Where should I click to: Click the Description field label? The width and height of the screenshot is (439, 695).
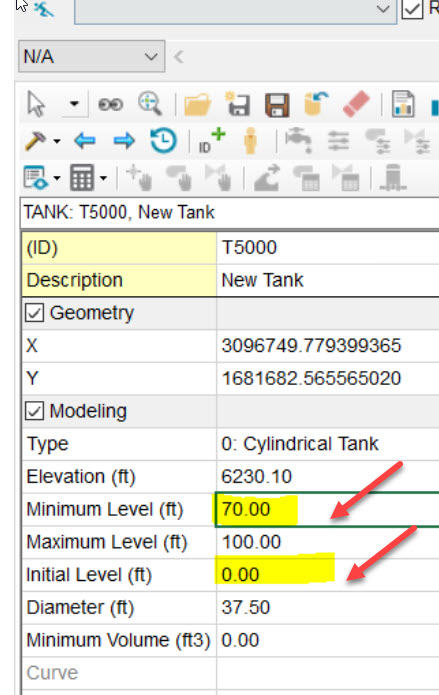coord(74,281)
